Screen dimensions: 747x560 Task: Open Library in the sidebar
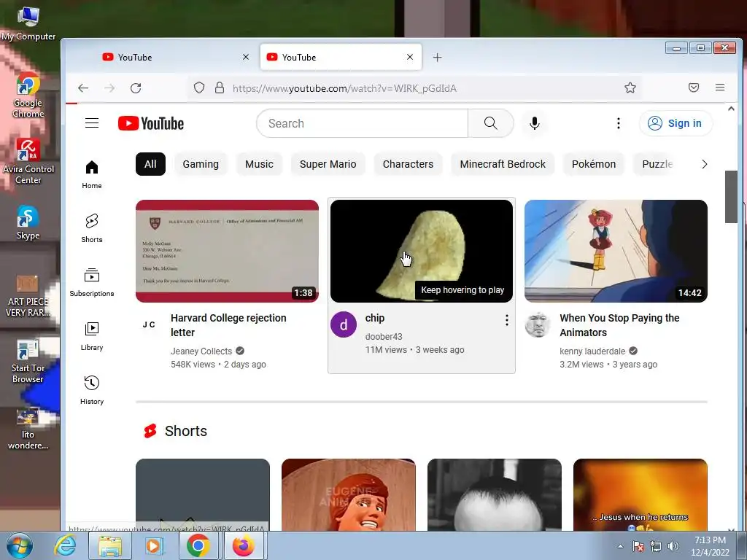[x=91, y=336]
